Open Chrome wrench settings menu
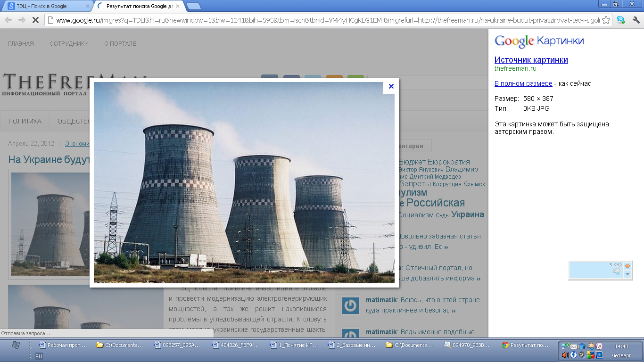644x362 pixels. coord(636,20)
